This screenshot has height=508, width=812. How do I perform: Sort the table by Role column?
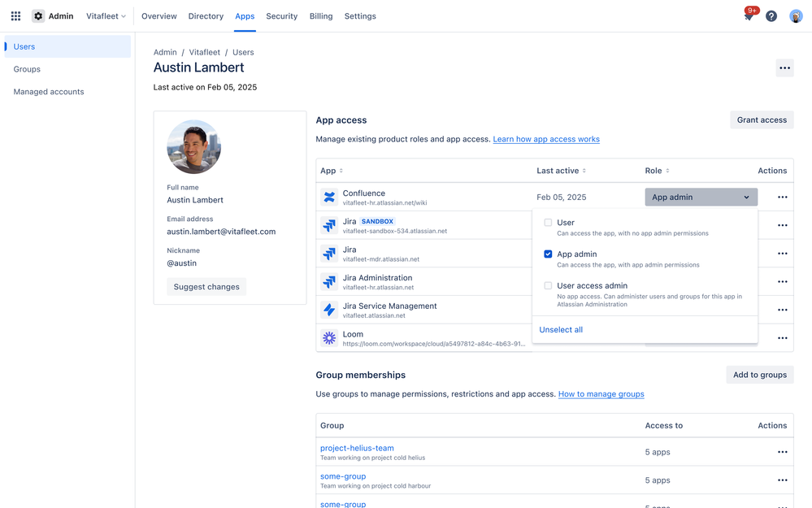point(658,171)
